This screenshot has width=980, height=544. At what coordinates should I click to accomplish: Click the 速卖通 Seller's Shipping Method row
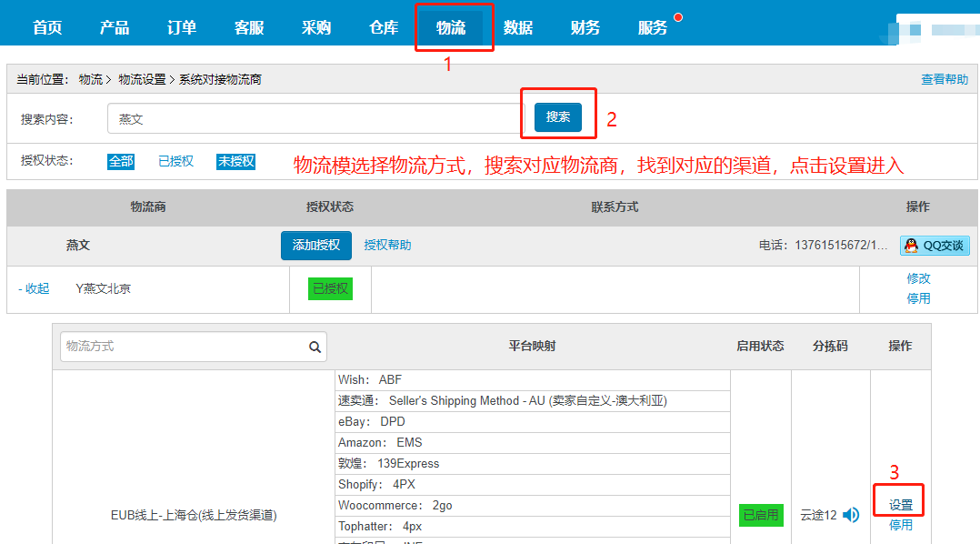pos(533,401)
